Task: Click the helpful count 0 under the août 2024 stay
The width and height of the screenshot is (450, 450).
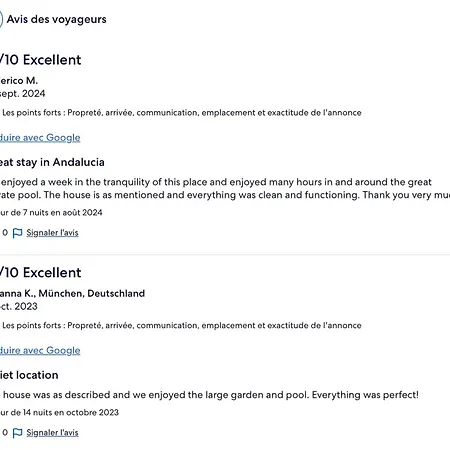Action: [5, 233]
